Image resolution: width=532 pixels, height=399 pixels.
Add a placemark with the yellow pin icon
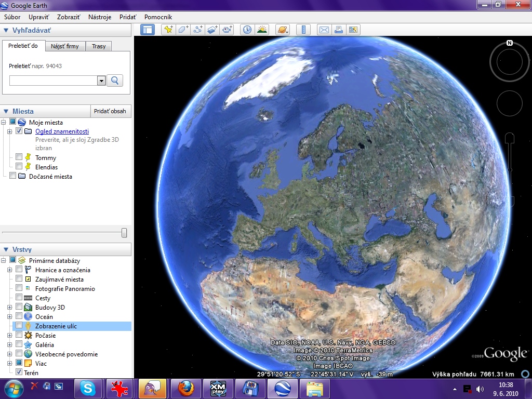coord(168,30)
